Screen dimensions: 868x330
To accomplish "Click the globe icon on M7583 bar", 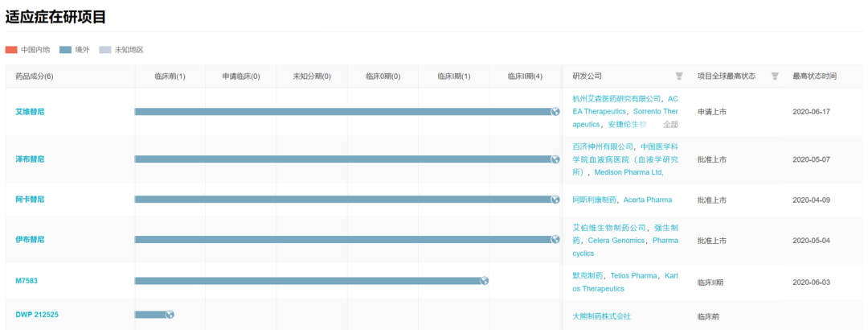I will [x=485, y=281].
